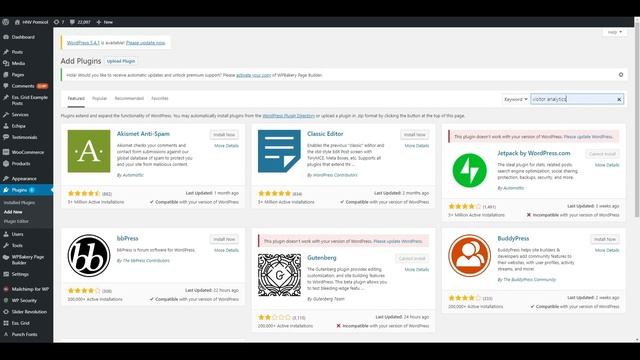Screen dimensions: 640x360
Task: Open Posts in the sidebar
Action: pos(17,52)
